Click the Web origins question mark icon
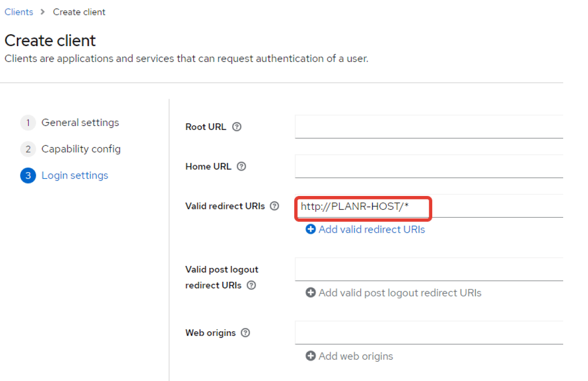The image size is (588, 381). tap(245, 333)
